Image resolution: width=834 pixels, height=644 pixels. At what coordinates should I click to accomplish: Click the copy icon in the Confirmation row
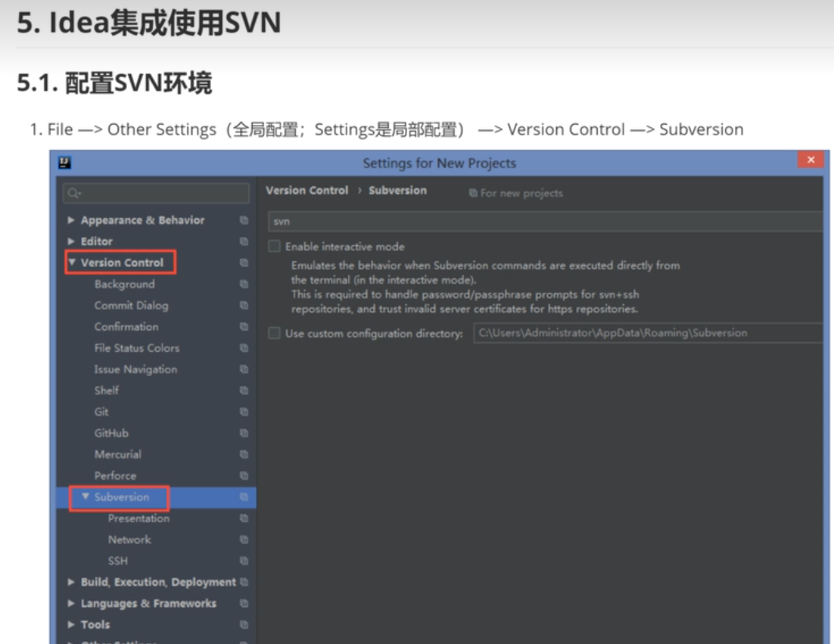244,326
